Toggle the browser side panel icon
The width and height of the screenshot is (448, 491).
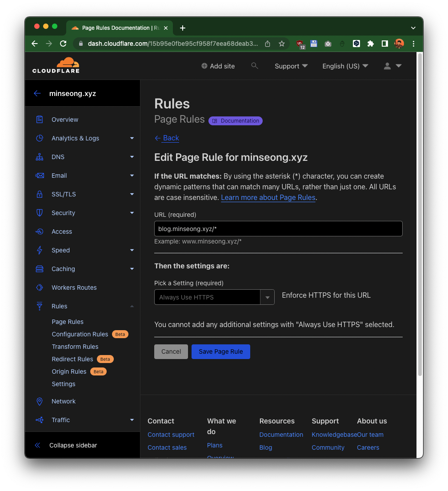click(x=385, y=44)
